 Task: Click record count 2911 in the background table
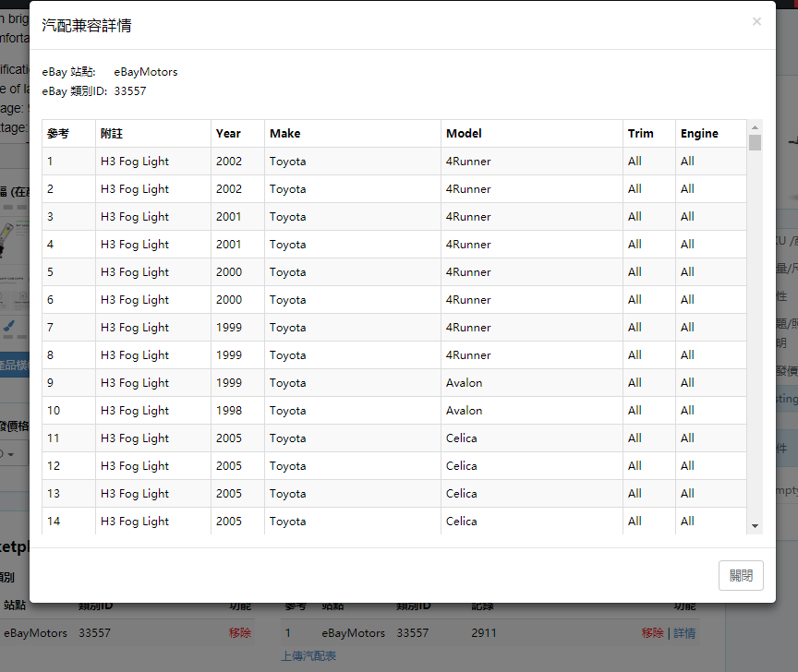coord(483,633)
